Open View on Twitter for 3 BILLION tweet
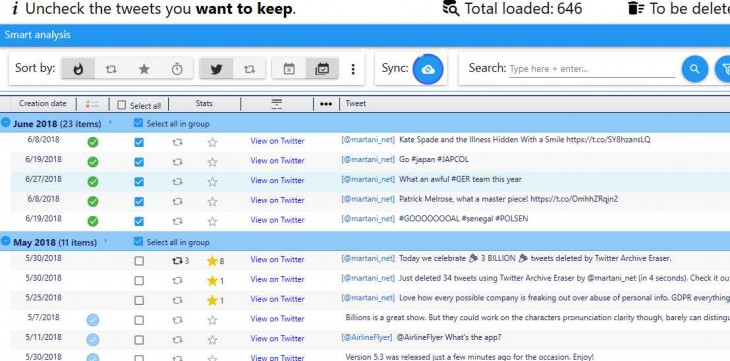This screenshot has height=361, width=730. pos(277,259)
